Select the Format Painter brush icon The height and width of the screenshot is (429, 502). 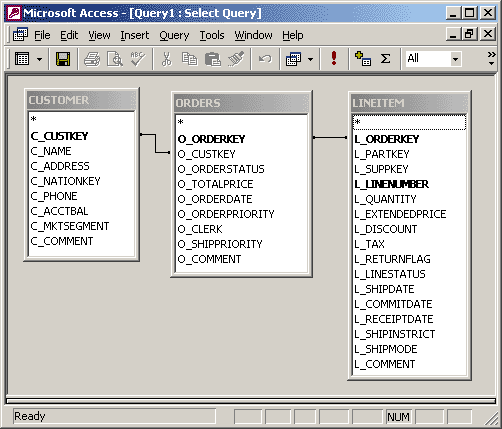click(x=236, y=59)
